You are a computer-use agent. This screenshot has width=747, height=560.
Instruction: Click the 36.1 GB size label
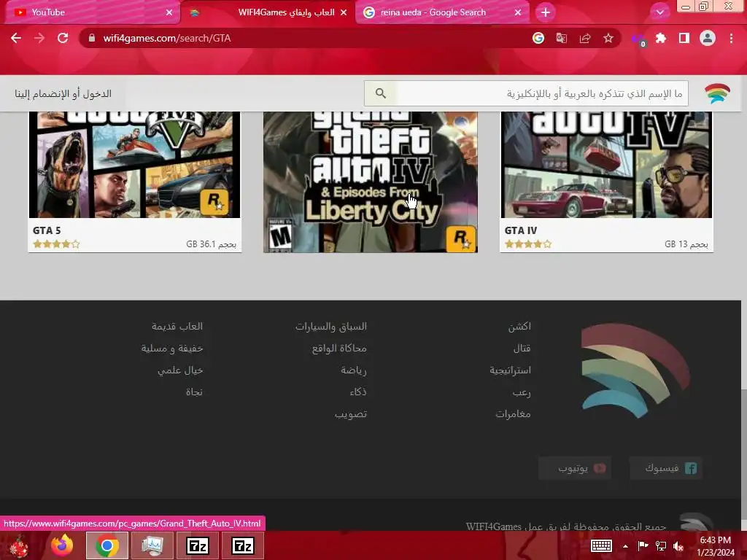[211, 244]
